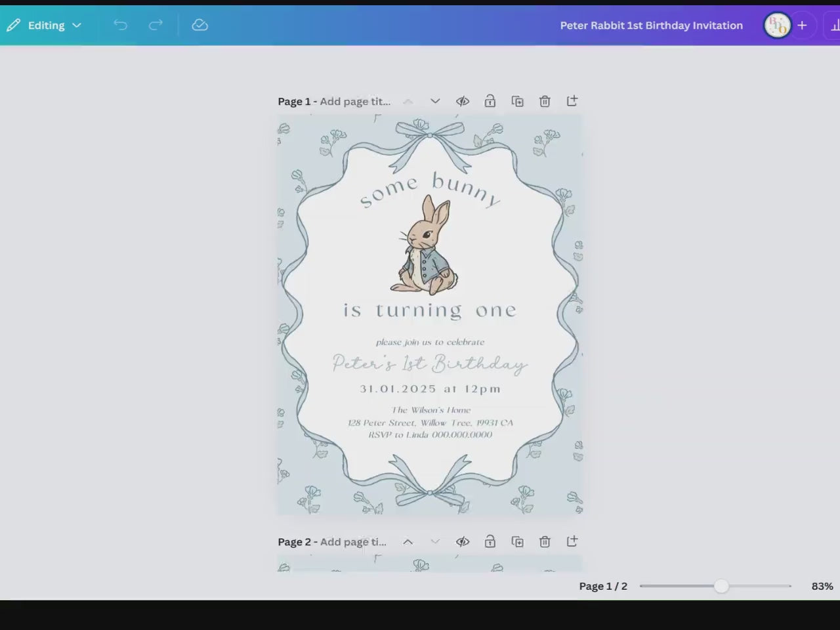Lock Page 2

(490, 541)
